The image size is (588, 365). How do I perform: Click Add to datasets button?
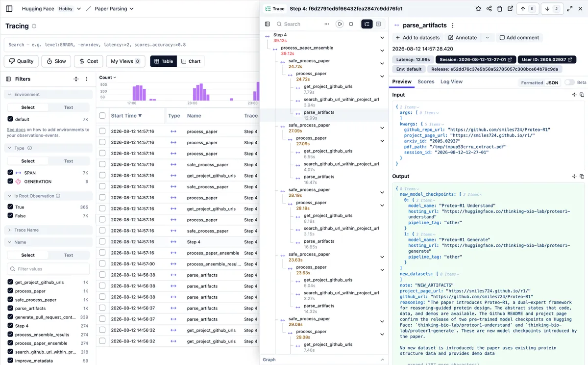(416, 37)
